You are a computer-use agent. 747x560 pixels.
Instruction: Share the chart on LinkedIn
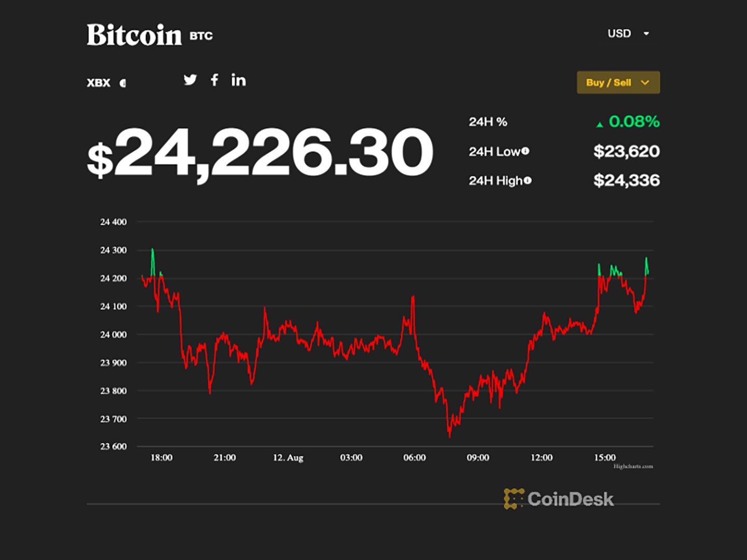pyautogui.click(x=239, y=80)
